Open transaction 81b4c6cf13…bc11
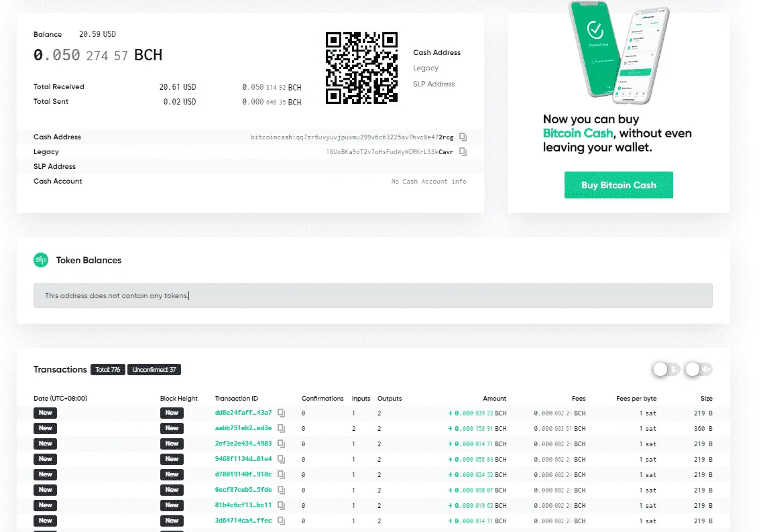The height and width of the screenshot is (532, 761). click(x=243, y=505)
